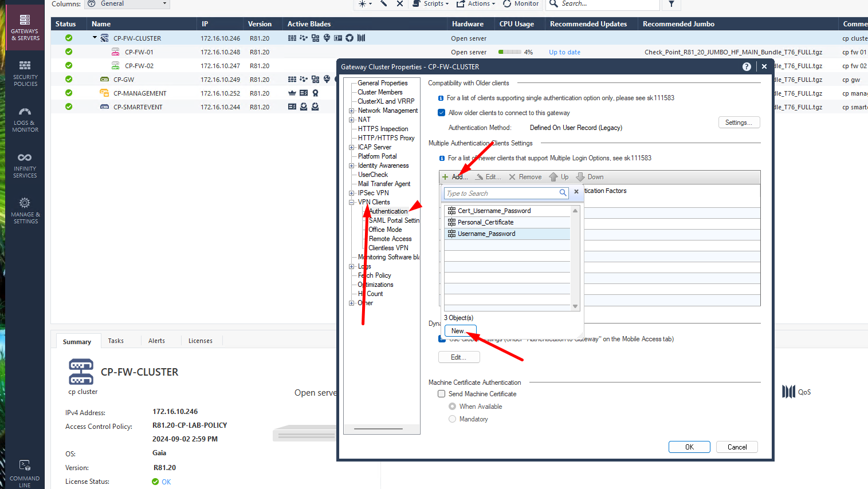868x489 pixels.
Task: Click the Up to date link for CP-FW-01
Action: point(564,52)
